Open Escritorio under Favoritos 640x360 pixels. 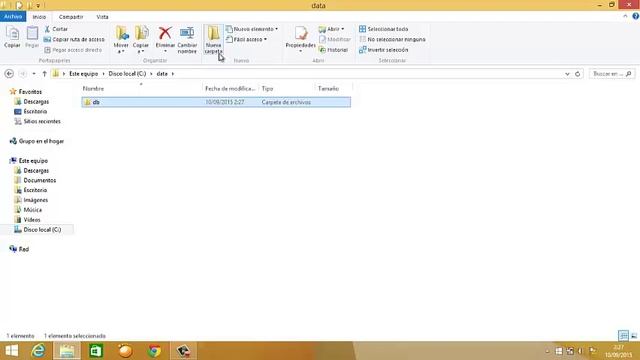pyautogui.click(x=31, y=111)
